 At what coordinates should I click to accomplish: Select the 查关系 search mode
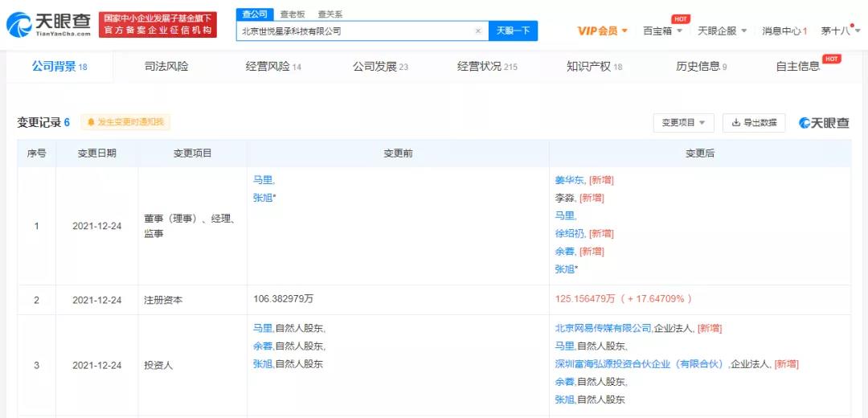pos(330,14)
